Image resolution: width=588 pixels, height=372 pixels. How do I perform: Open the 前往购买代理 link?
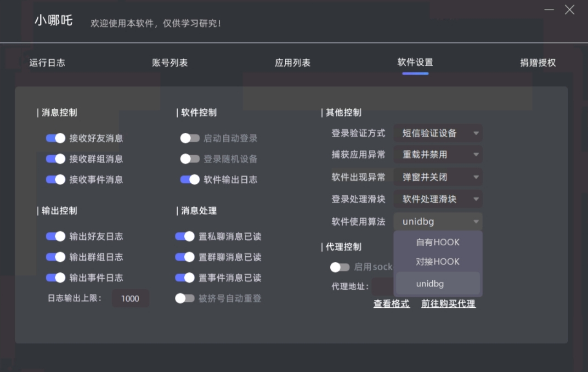tap(448, 304)
